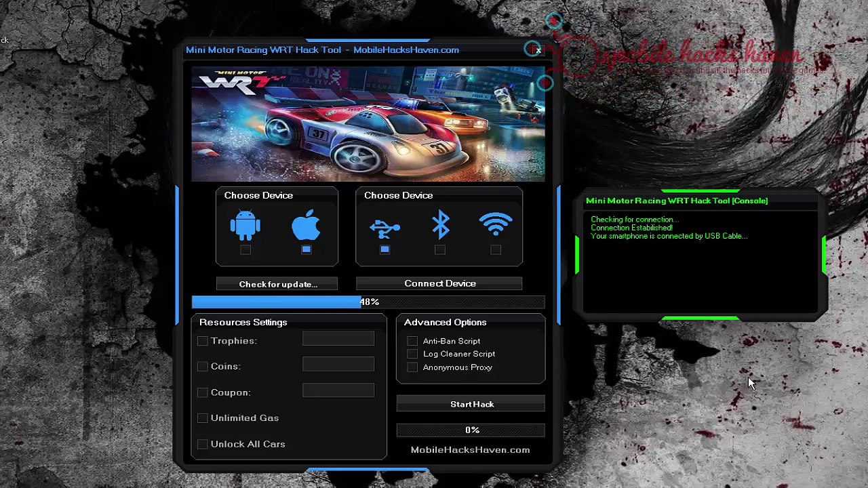868x488 pixels.
Task: Tick the Bluetooth connection checkbox
Action: click(x=440, y=250)
